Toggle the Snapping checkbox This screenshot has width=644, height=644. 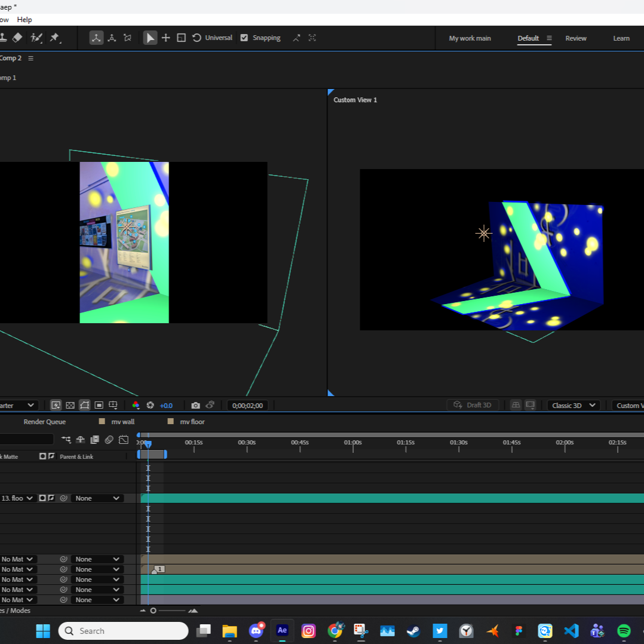[244, 37]
